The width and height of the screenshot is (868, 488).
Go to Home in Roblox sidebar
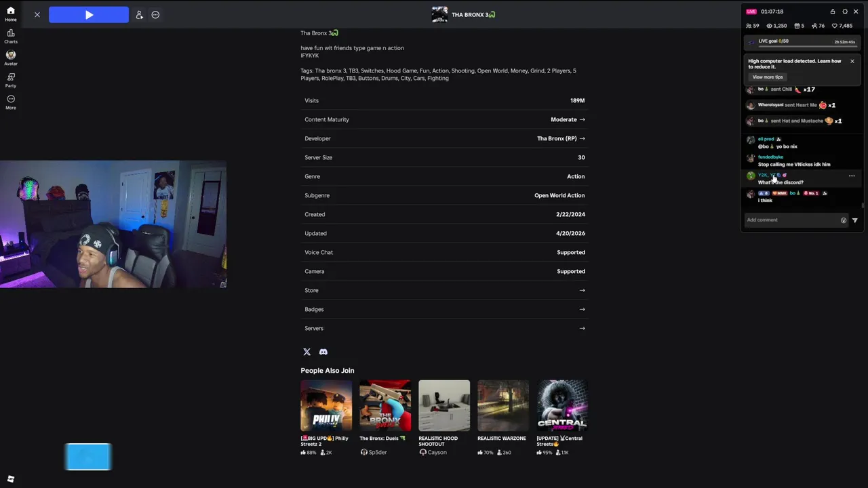(x=11, y=14)
